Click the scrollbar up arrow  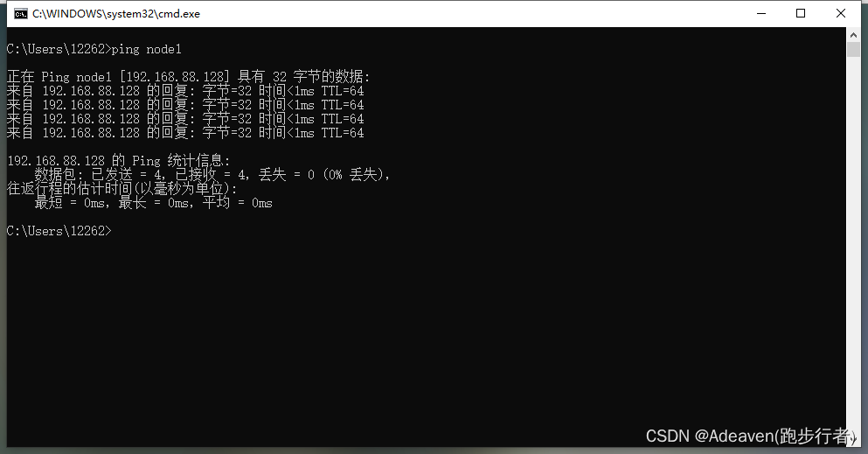click(853, 35)
